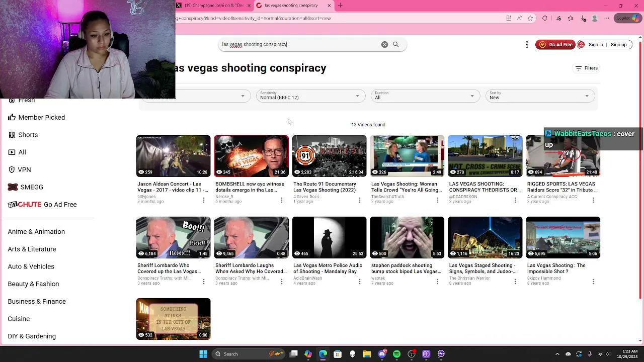Select All in the sidebar
Viewport: 644px width, 362px height.
pos(17,152)
